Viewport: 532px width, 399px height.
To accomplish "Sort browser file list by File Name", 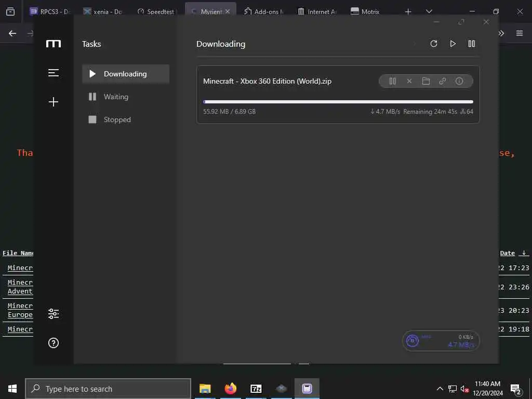I will tap(18, 253).
